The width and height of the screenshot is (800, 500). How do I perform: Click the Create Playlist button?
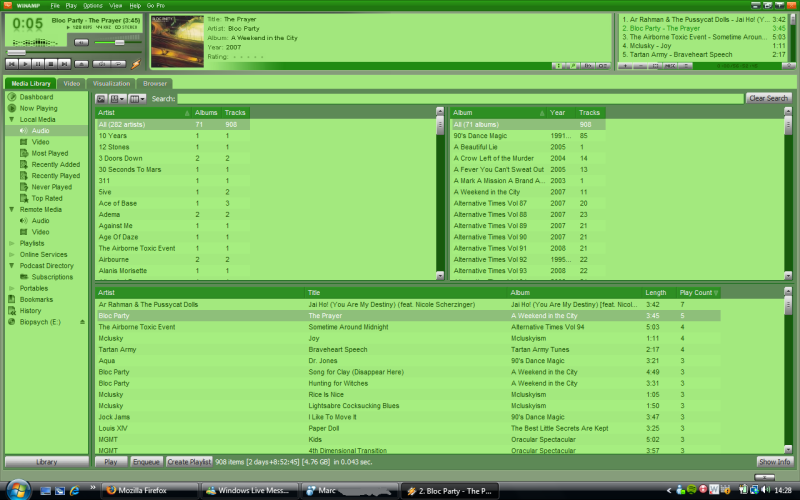(x=189, y=462)
